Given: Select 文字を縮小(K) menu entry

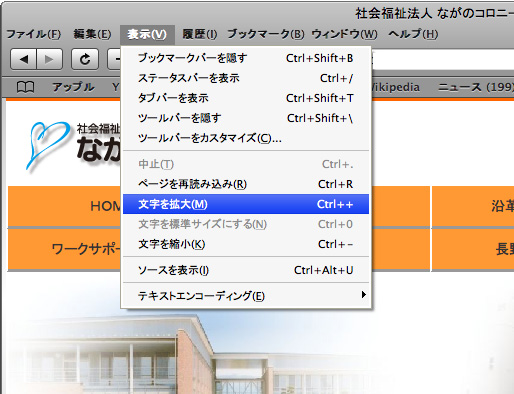Looking at the screenshot, I should coord(246,244).
